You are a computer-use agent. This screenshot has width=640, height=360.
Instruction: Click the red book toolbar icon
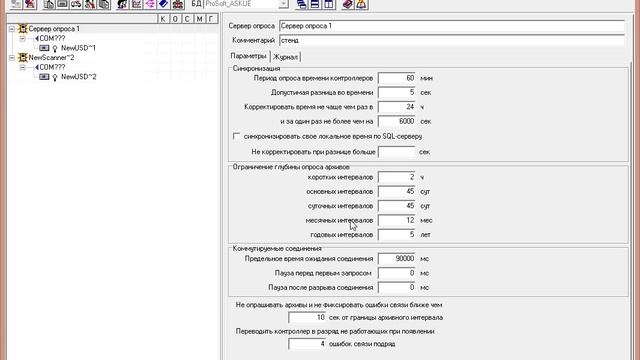point(347,4)
